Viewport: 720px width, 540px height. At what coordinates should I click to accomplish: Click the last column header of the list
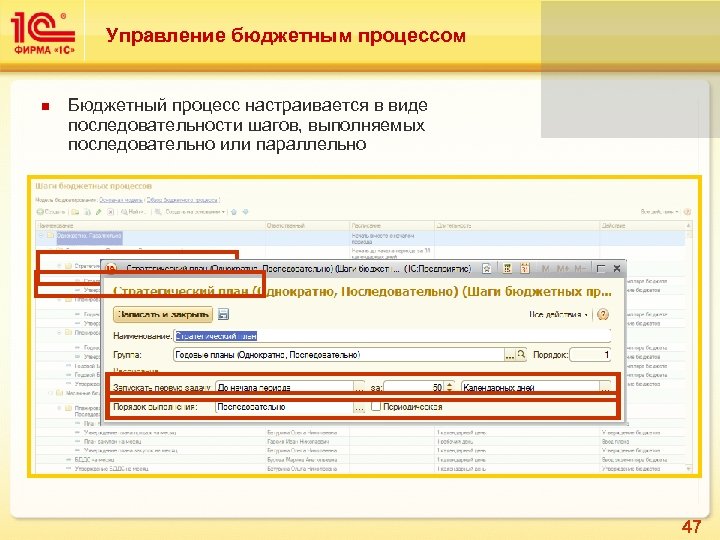click(x=642, y=226)
